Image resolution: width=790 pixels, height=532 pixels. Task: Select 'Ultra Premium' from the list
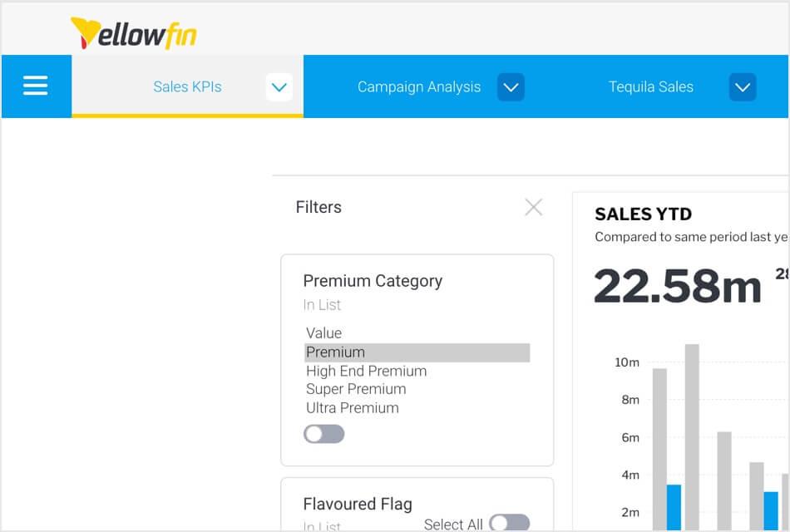352,407
